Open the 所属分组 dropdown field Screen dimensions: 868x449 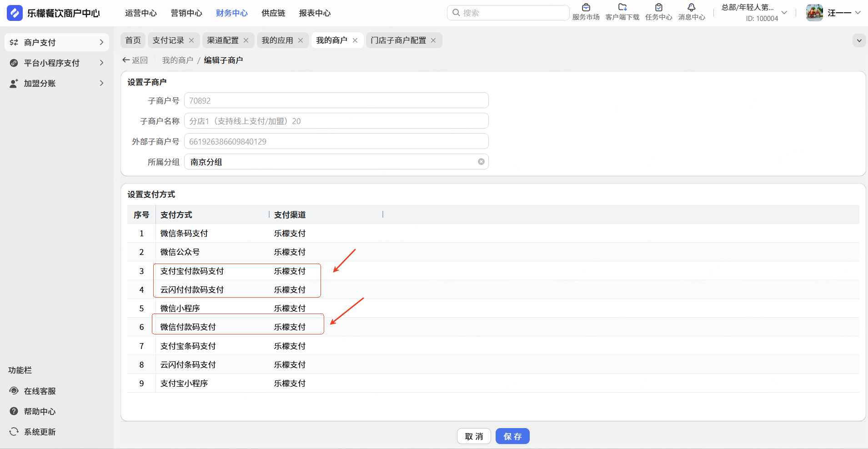(x=336, y=162)
